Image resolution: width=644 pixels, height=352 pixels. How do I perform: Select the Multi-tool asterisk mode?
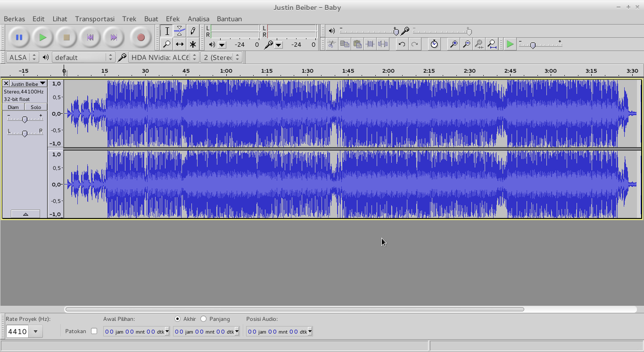pyautogui.click(x=192, y=44)
